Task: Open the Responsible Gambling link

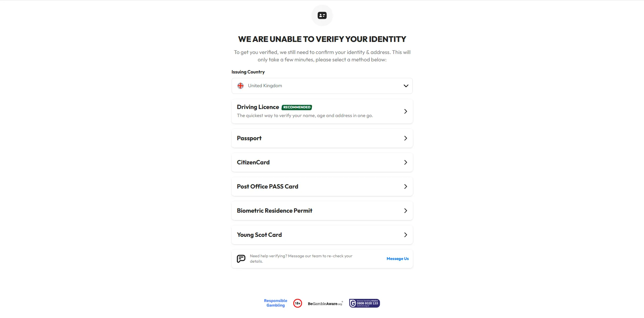Action: 276,303
